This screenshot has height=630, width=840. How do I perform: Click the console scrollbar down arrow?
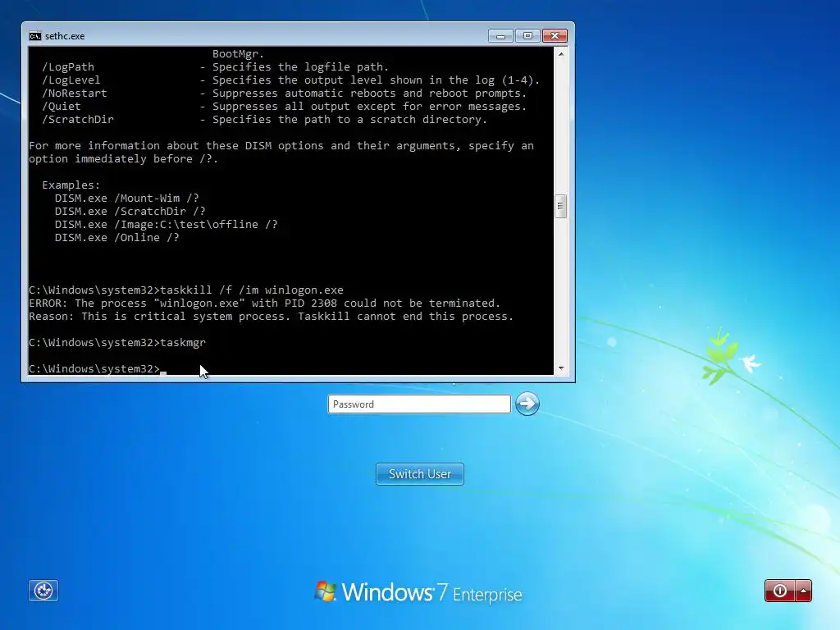(x=561, y=368)
